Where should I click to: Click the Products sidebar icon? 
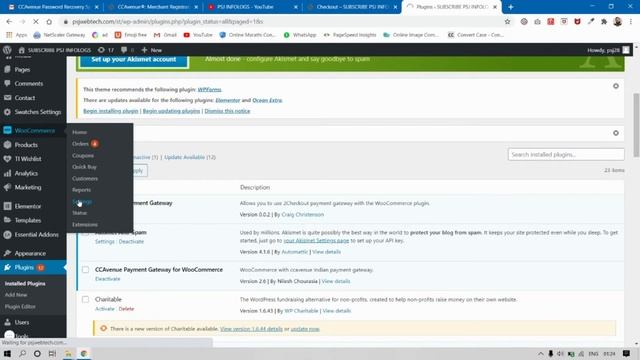pos(7,144)
